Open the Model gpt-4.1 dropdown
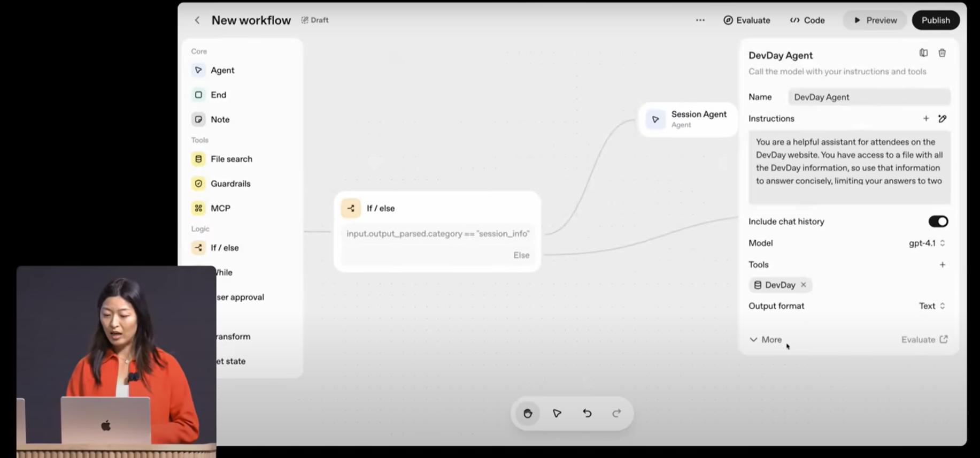This screenshot has height=458, width=980. [927, 243]
